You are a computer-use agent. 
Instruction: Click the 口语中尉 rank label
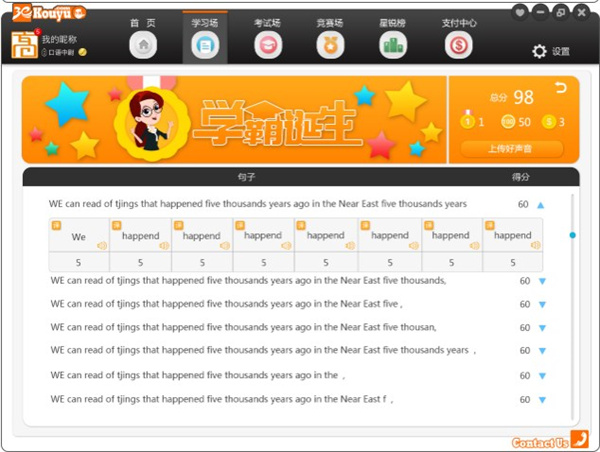61,52
